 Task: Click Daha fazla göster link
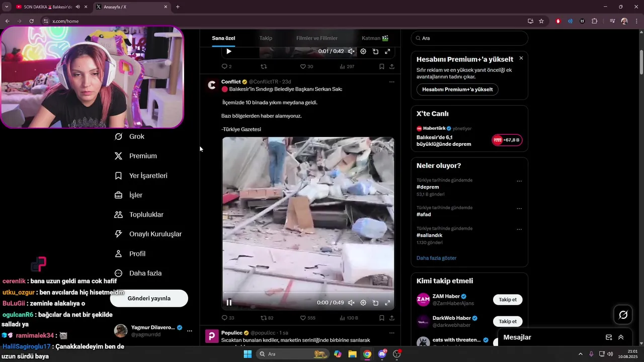(436, 258)
